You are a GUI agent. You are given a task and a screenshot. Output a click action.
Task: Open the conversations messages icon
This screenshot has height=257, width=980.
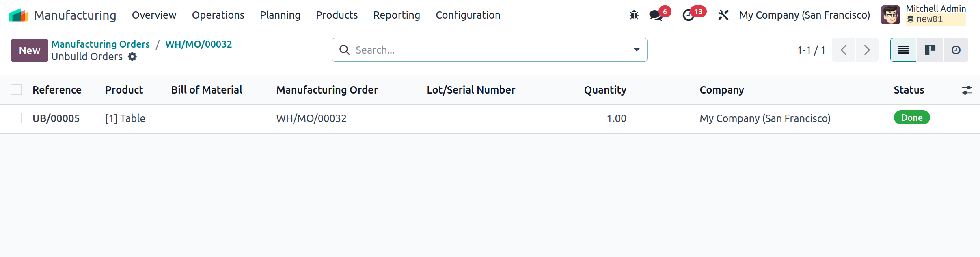pyautogui.click(x=656, y=15)
